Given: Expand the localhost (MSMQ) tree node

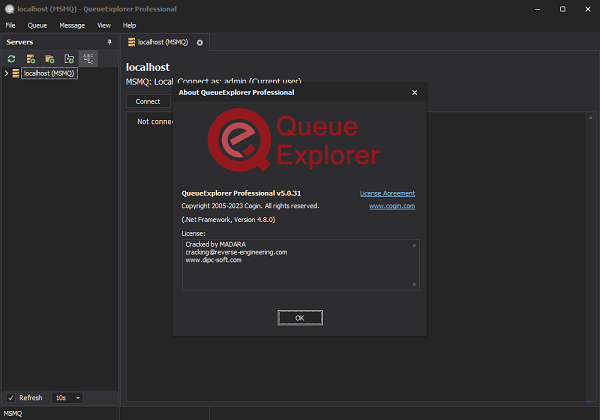Looking at the screenshot, I should (x=6, y=73).
